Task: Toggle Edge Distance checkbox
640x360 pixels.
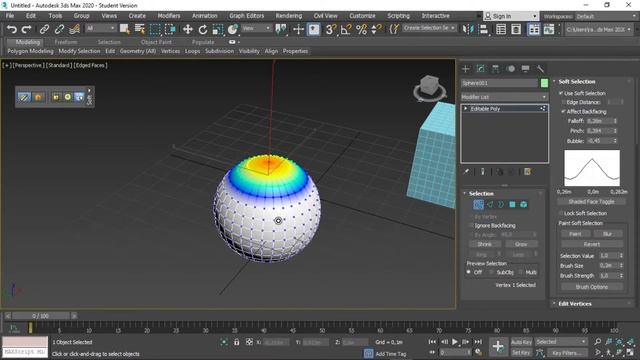Action: 563,102
